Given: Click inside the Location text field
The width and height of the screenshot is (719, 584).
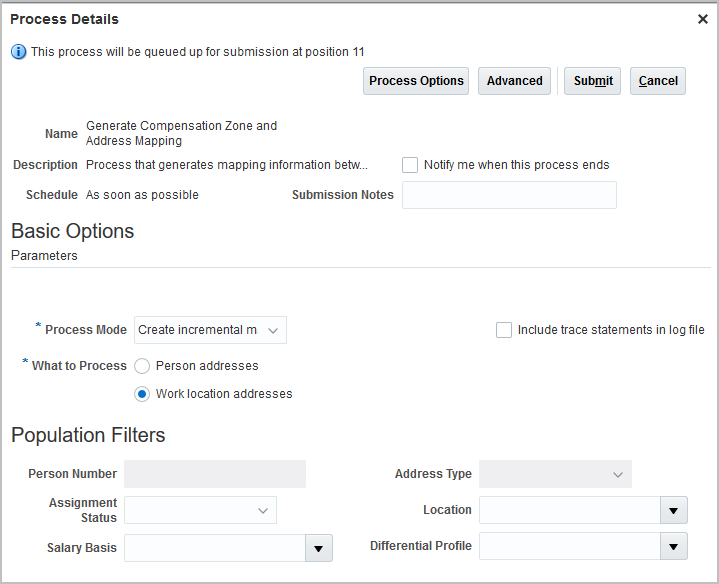Looking at the screenshot, I should tap(569, 511).
